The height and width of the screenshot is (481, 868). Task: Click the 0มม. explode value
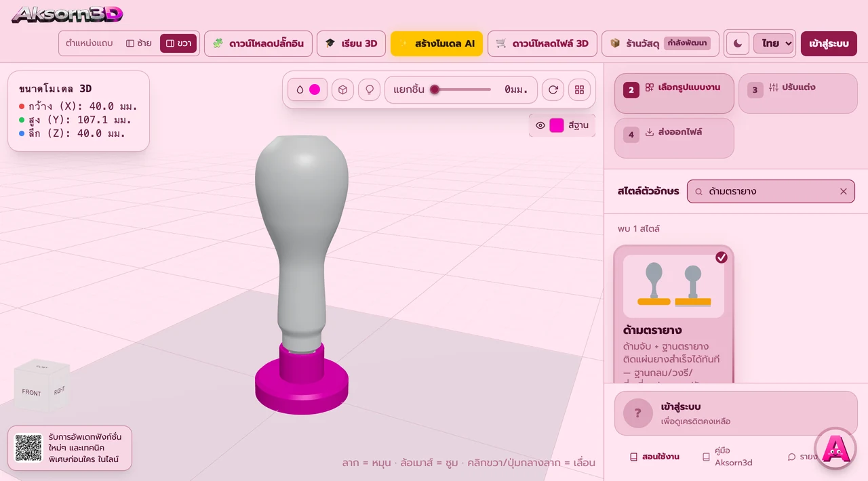[x=516, y=89]
